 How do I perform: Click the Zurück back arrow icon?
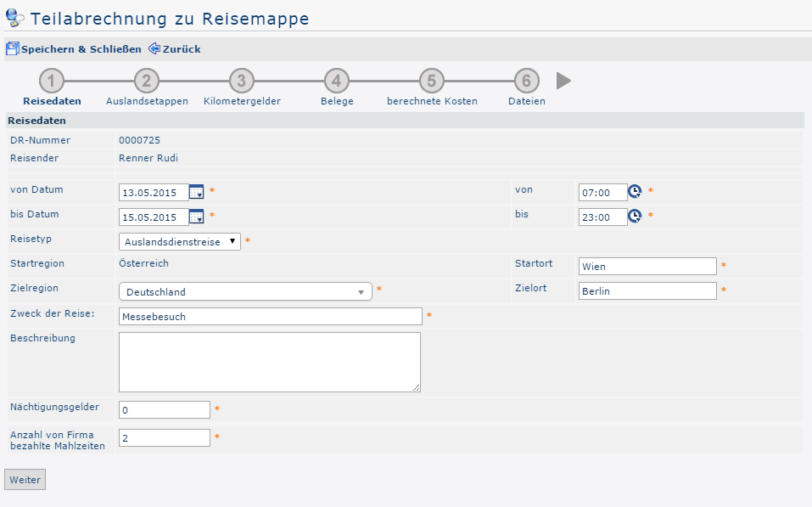pyautogui.click(x=154, y=49)
